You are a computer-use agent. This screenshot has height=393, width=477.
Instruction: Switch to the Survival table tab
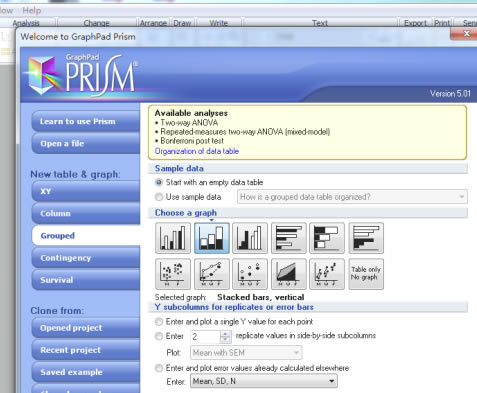point(86,280)
